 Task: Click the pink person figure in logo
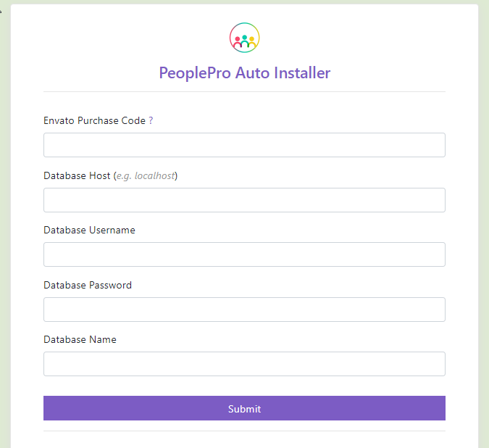[x=237, y=42]
